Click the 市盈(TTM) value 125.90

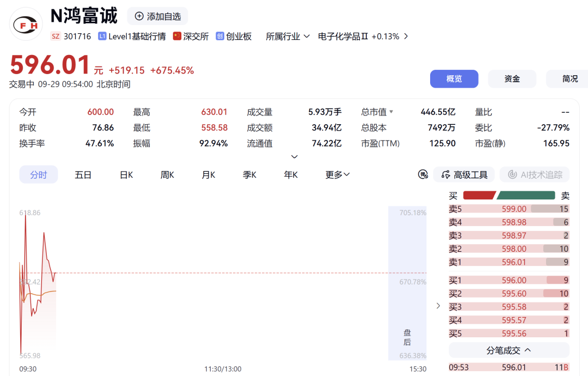coord(443,143)
